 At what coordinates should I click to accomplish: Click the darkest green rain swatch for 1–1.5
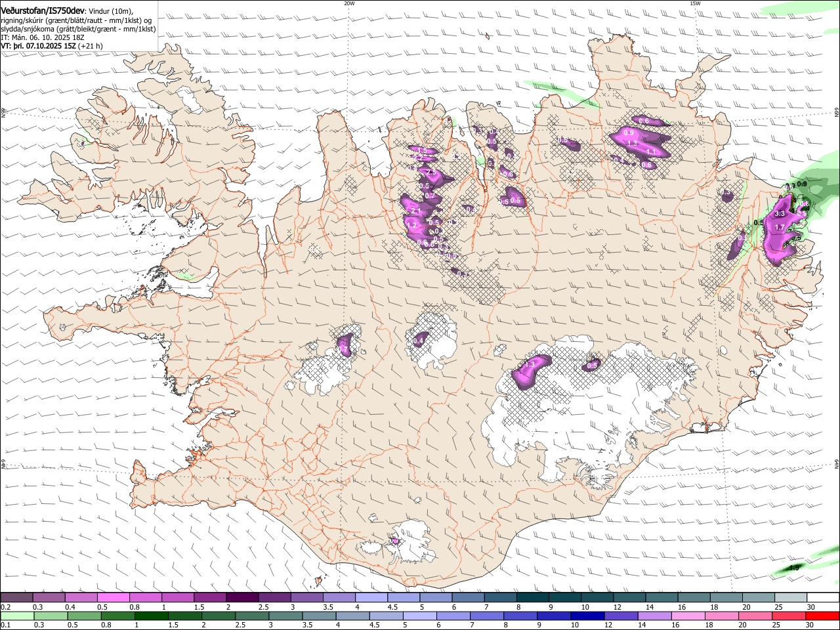pos(151,616)
